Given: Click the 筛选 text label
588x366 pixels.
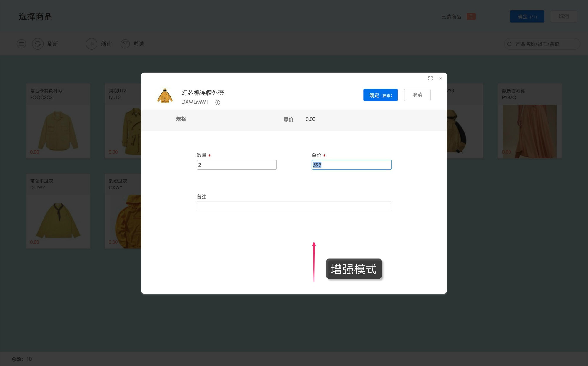Looking at the screenshot, I should 139,44.
